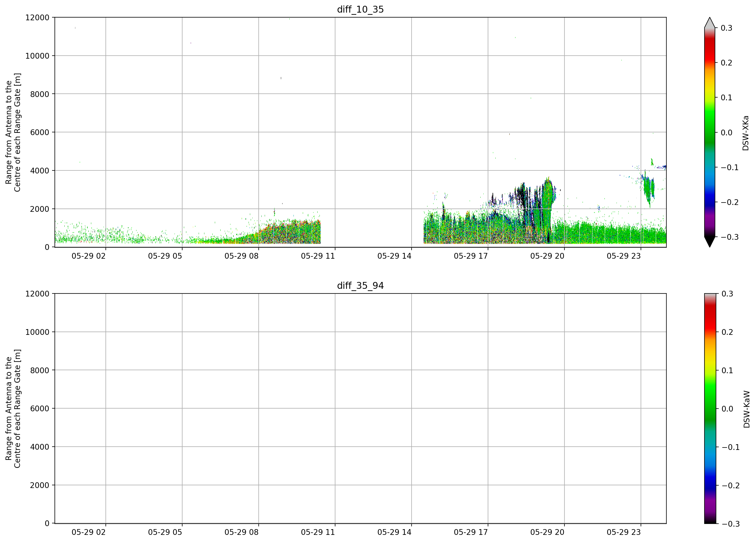756x542 pixels.
Task: Click the 0.2 label on DSW-KaW colorbar
Action: (x=727, y=332)
